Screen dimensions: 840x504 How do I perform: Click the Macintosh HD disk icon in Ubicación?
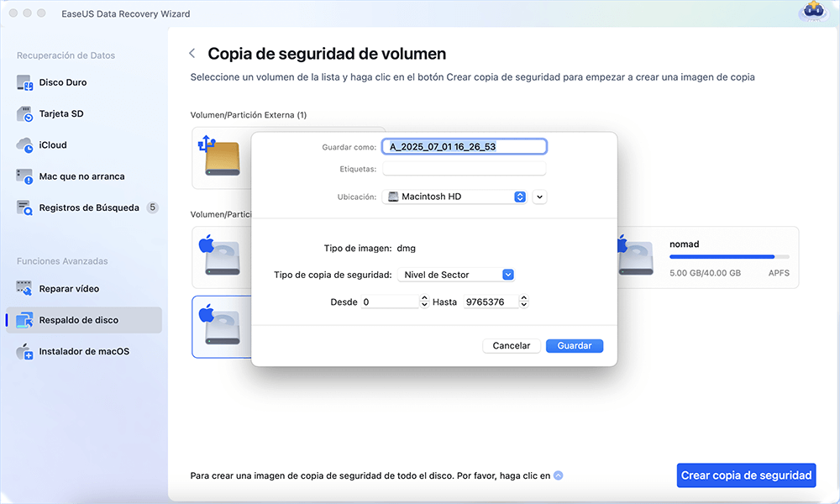[393, 197]
